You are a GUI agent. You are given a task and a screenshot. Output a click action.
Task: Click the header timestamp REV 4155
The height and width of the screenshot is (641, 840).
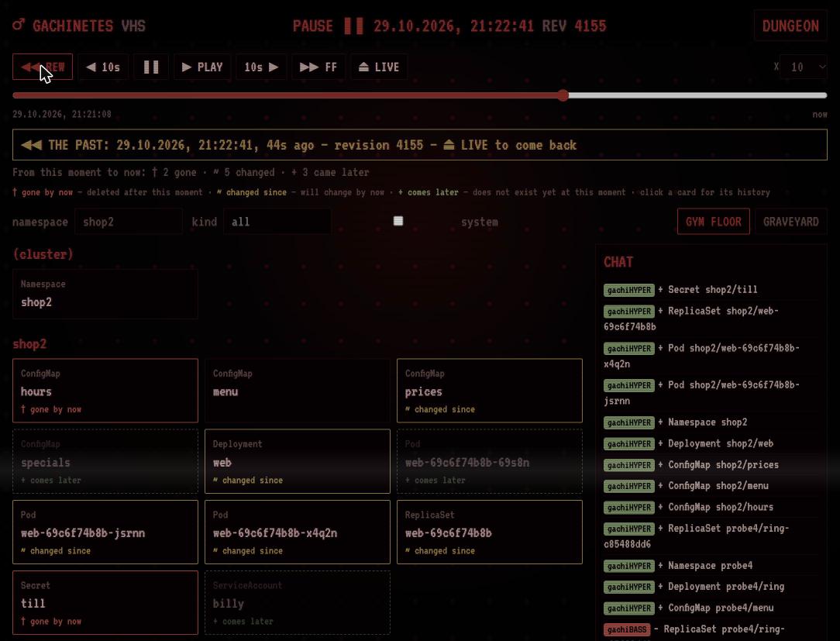[490, 26]
